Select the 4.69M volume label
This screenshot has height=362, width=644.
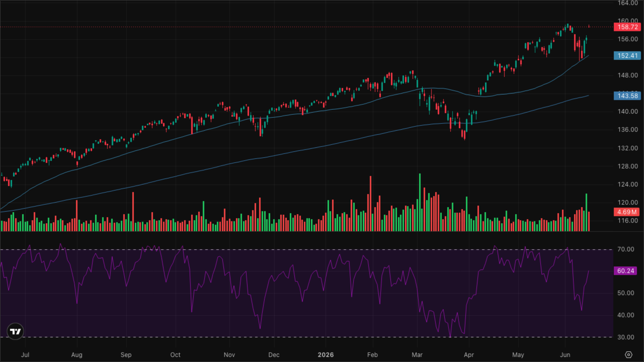(626, 212)
